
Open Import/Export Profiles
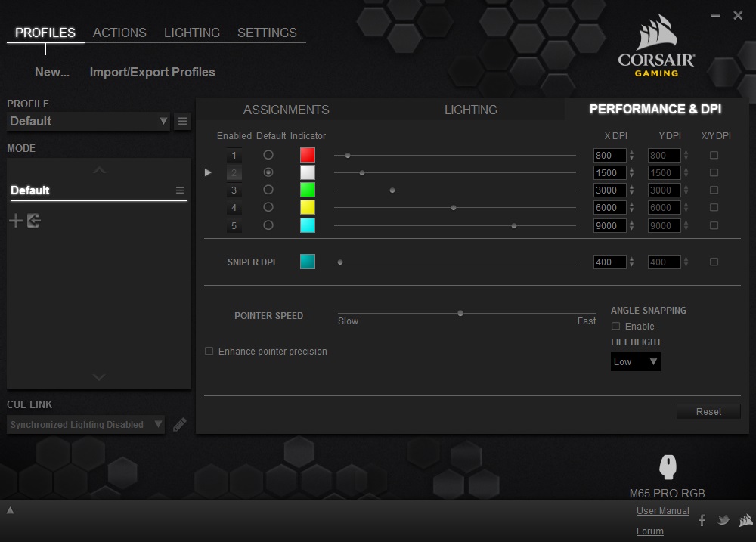click(153, 72)
